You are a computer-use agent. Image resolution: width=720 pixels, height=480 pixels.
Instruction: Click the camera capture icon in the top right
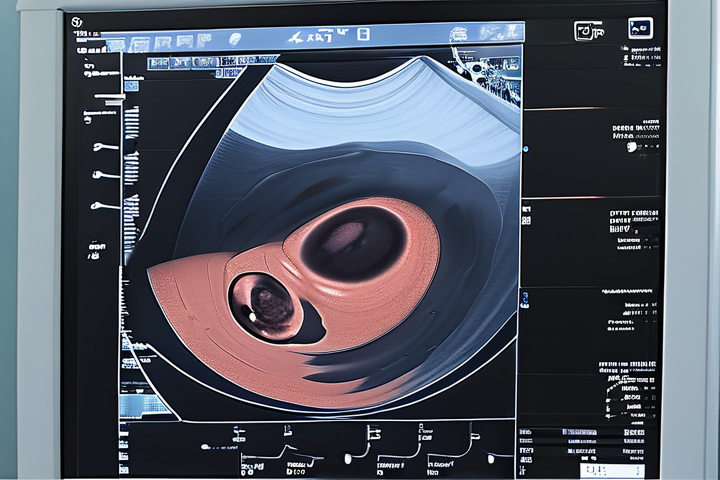587,31
